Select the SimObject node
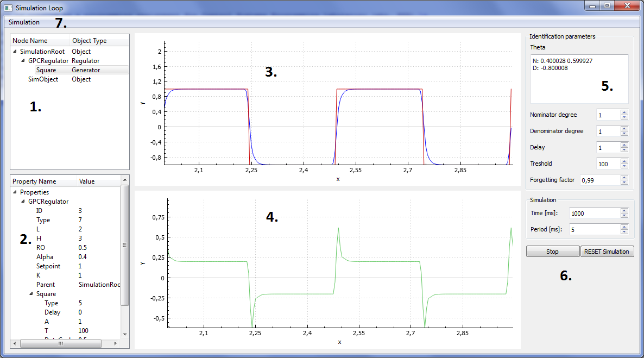The image size is (644, 358). (43, 79)
